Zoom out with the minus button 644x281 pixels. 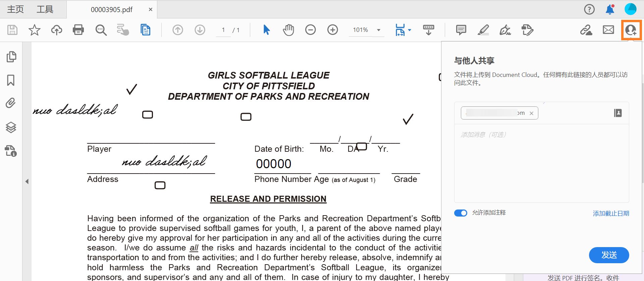coord(311,30)
